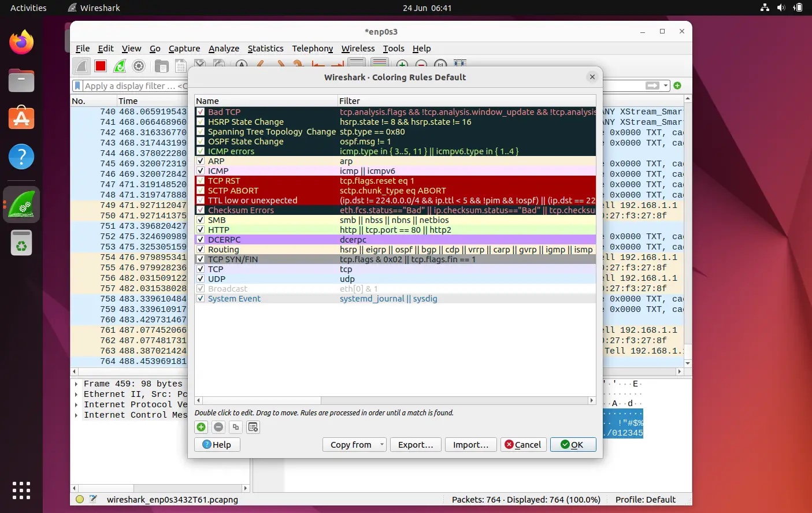This screenshot has height=513, width=812.
Task: Uncheck the Bad TCP coloring rule
Action: 201,111
